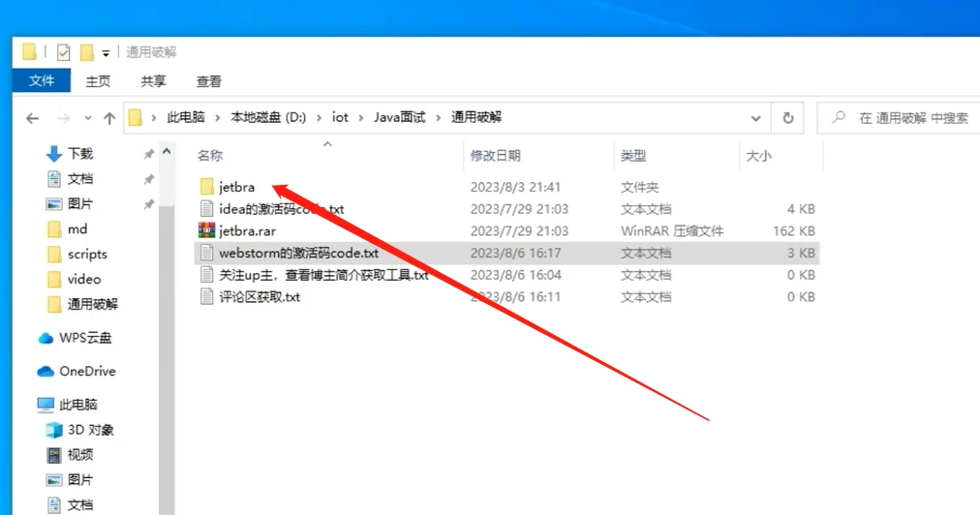Image resolution: width=980 pixels, height=515 pixels.
Task: Sort by 名称 column header
Action: (x=210, y=156)
